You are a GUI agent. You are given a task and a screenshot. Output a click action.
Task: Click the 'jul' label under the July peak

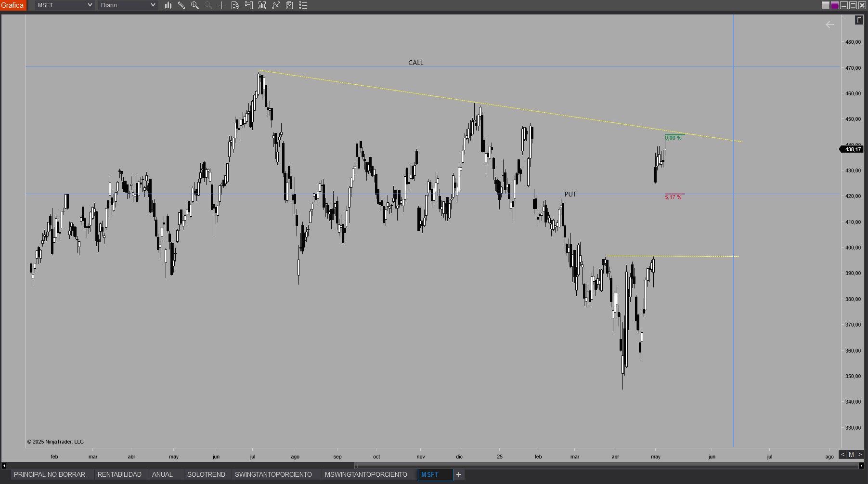pyautogui.click(x=253, y=457)
